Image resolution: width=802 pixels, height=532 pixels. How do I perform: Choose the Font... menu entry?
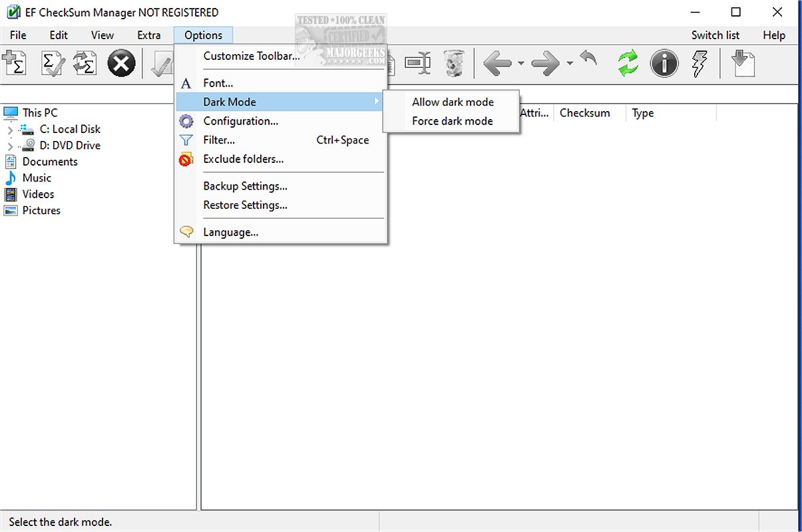click(x=281, y=83)
